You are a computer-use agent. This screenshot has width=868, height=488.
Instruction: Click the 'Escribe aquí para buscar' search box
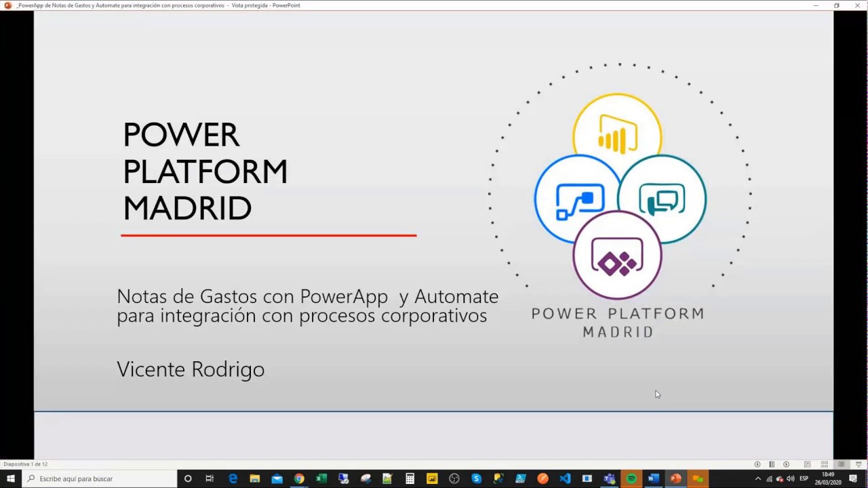click(100, 479)
